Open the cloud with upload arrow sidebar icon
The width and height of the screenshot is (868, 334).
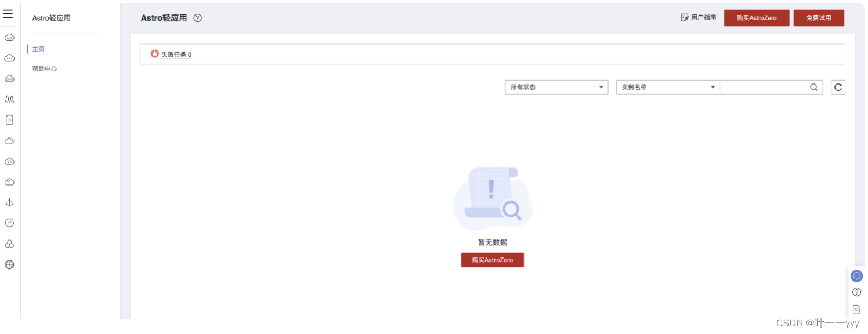click(9, 161)
